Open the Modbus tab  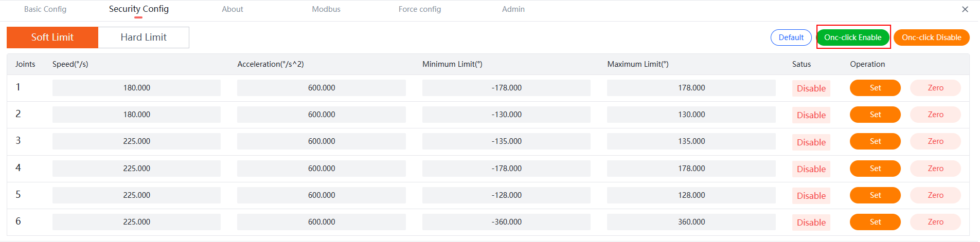click(x=326, y=9)
